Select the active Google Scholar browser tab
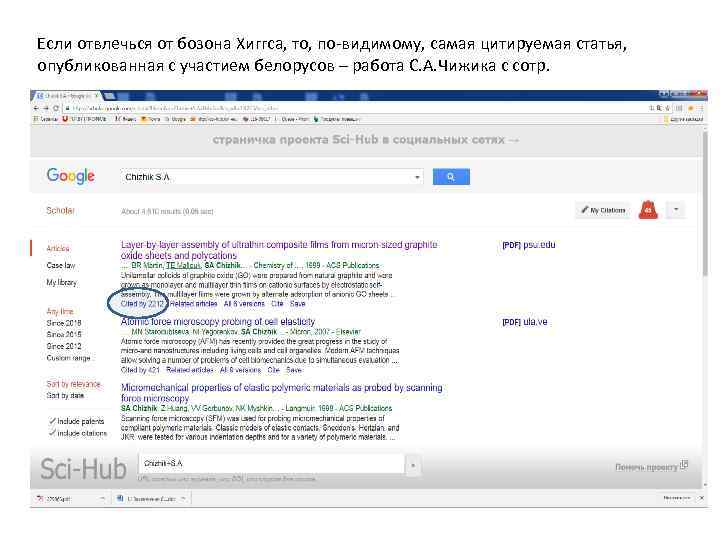This screenshot has width=720, height=540. 67,96
